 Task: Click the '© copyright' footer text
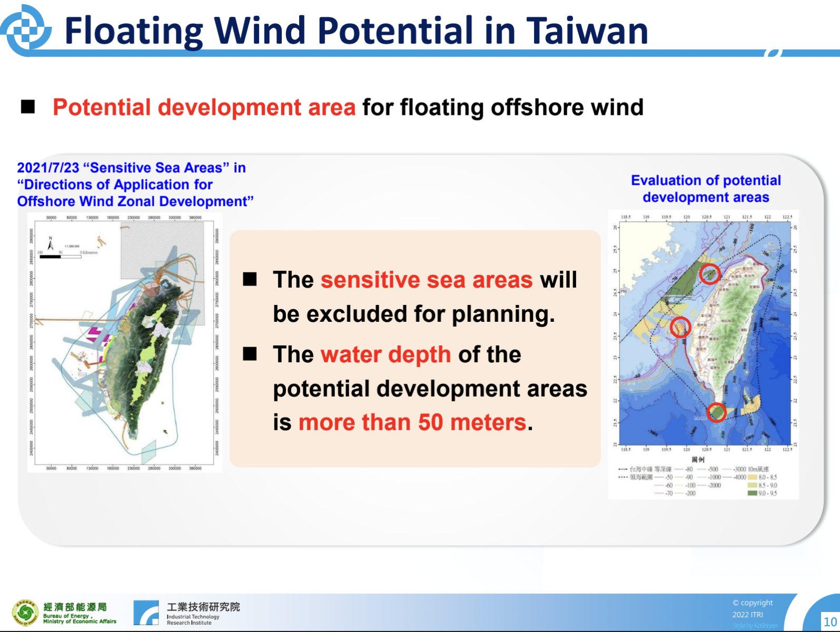[x=753, y=603]
